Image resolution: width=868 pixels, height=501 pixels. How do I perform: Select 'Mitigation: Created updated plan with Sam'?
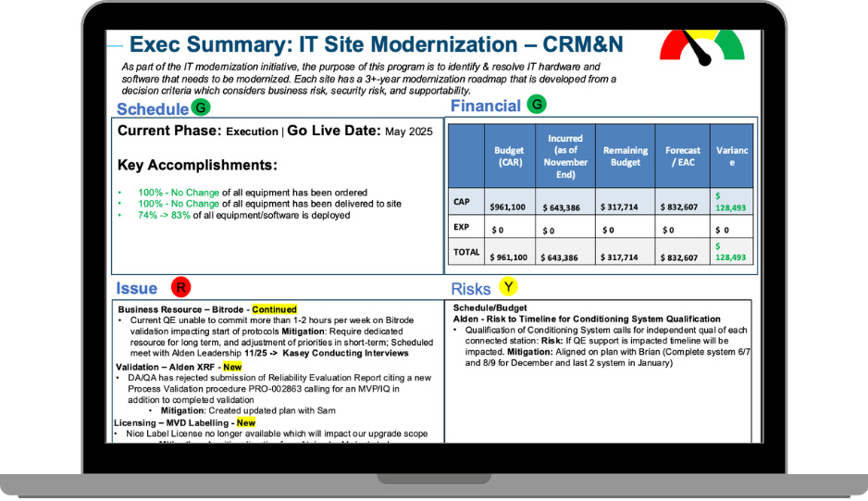(248, 410)
